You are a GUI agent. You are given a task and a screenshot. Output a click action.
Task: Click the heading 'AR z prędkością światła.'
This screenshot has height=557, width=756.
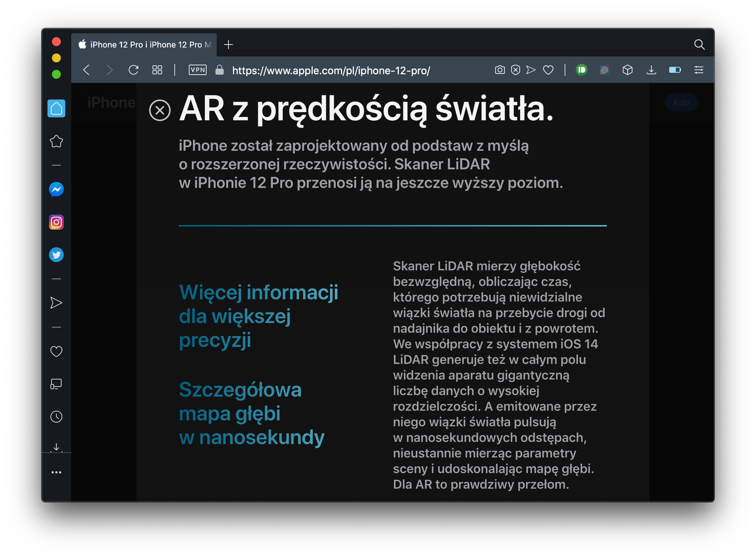coord(366,109)
